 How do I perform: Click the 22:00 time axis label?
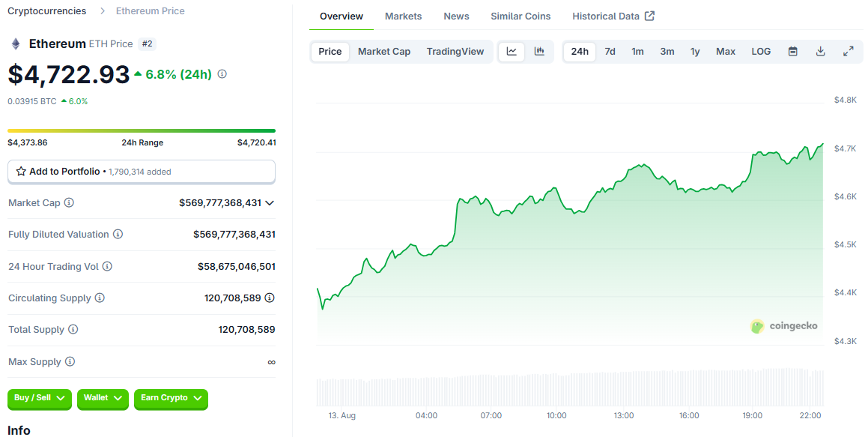[810, 415]
